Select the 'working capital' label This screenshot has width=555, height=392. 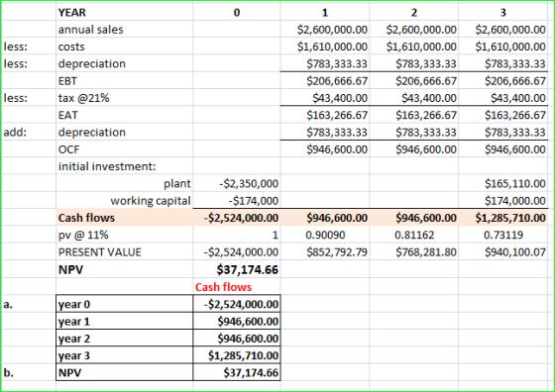point(151,201)
